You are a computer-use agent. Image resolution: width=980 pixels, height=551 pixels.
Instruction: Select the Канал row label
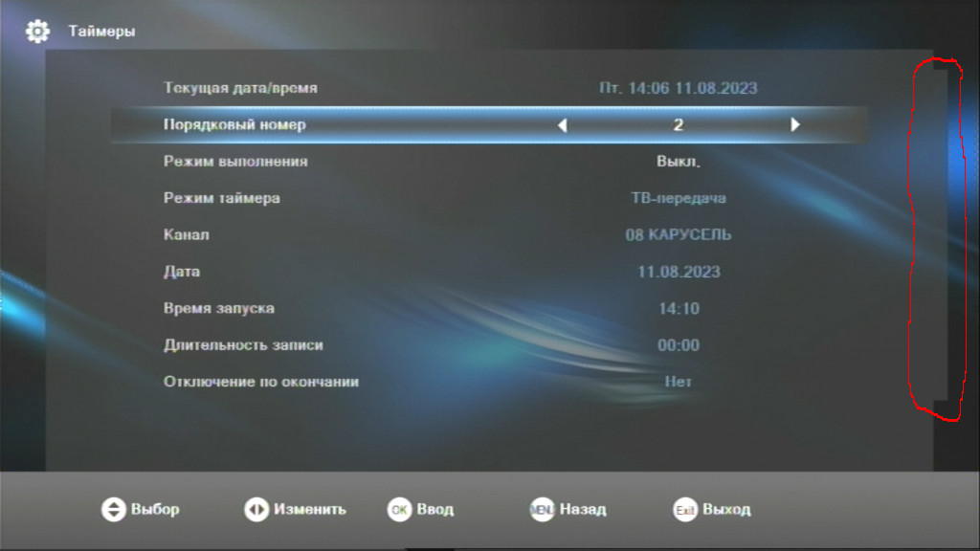pyautogui.click(x=187, y=235)
